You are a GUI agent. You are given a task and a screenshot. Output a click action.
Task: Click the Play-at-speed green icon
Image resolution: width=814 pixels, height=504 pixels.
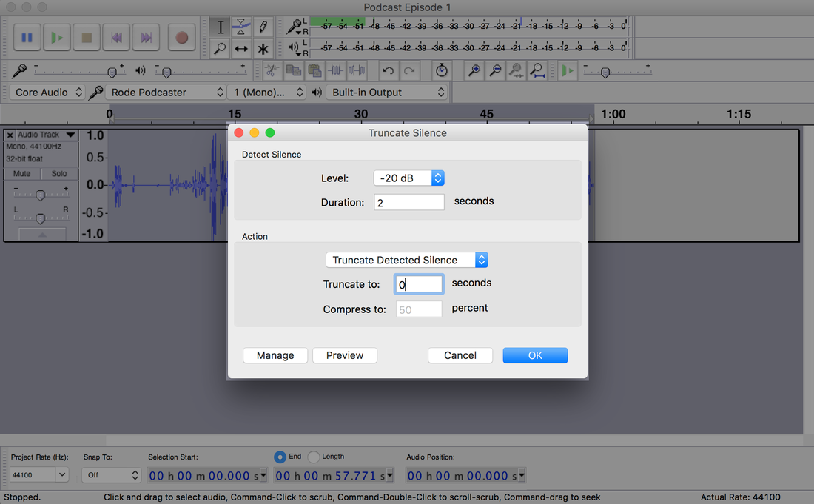pyautogui.click(x=568, y=70)
